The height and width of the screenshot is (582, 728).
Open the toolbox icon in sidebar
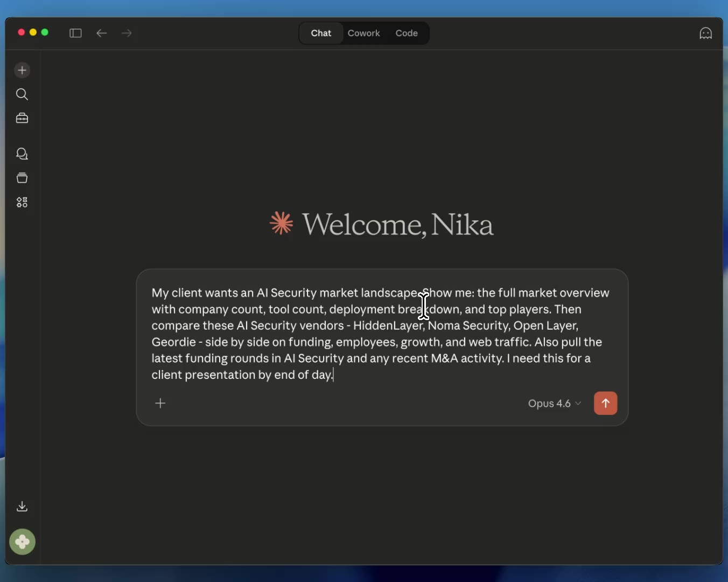pyautogui.click(x=22, y=118)
